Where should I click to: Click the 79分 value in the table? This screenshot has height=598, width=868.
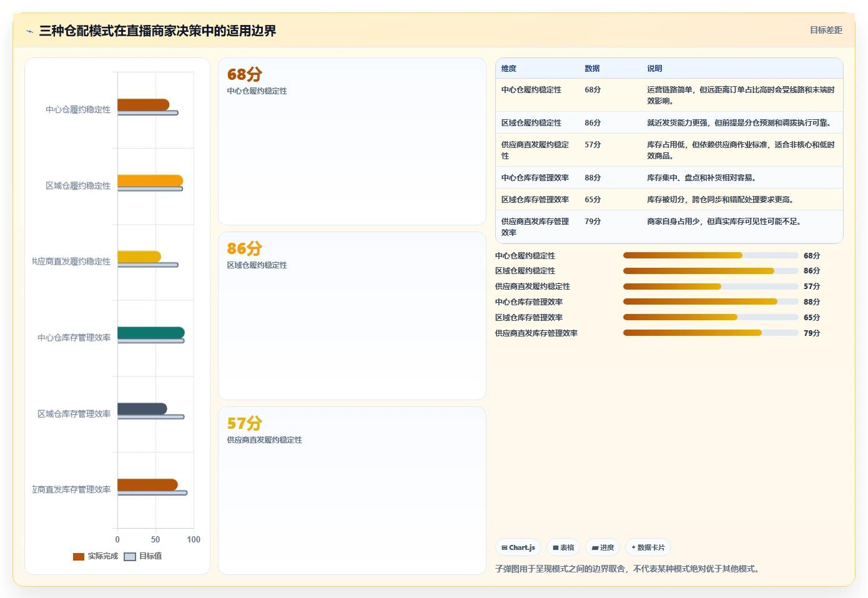tap(593, 222)
